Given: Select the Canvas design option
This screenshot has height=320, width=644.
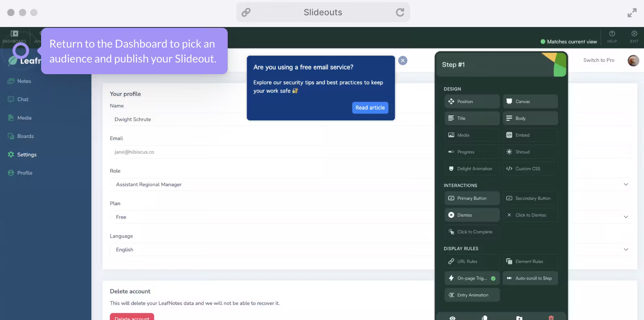Looking at the screenshot, I should click(x=530, y=102).
